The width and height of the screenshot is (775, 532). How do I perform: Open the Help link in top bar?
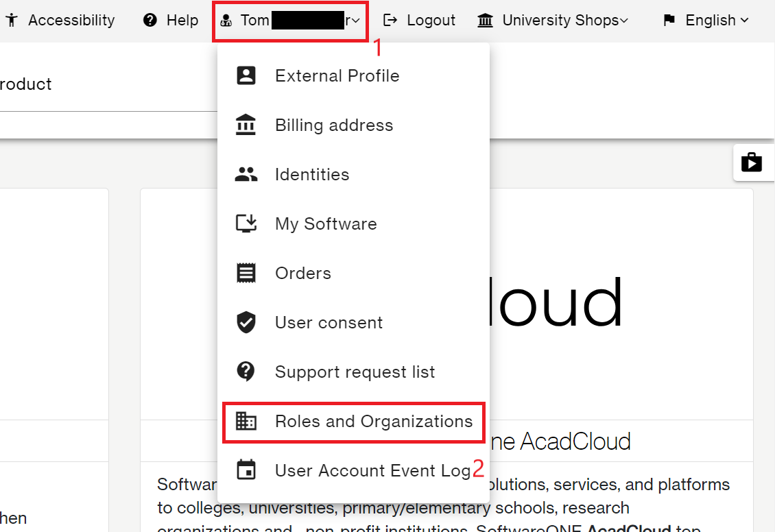coord(171,21)
